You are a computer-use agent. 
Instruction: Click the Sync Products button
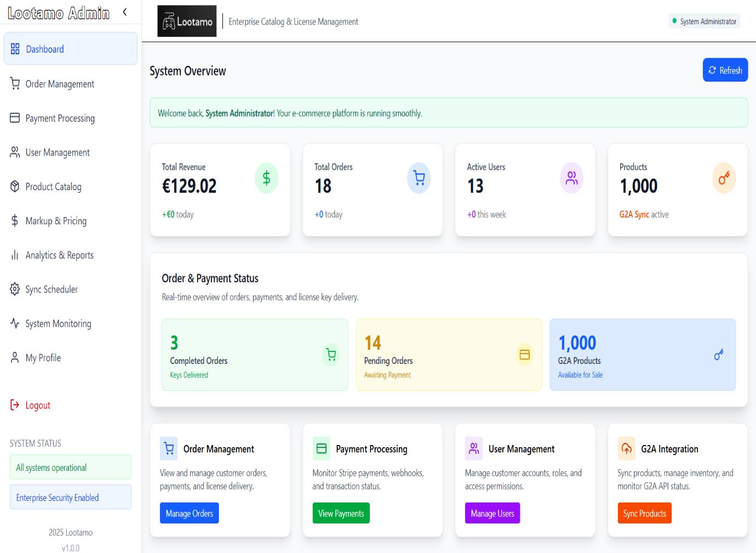[x=644, y=513]
